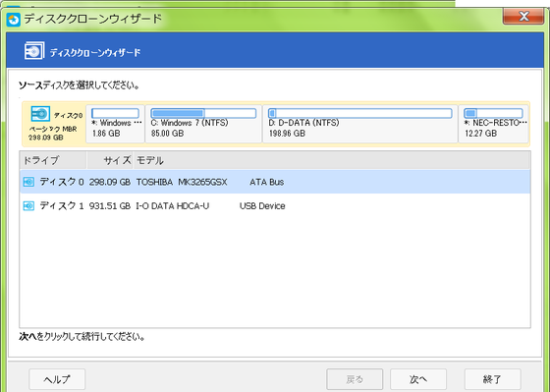
Task: Click the USB Device text
Action: 262,206
